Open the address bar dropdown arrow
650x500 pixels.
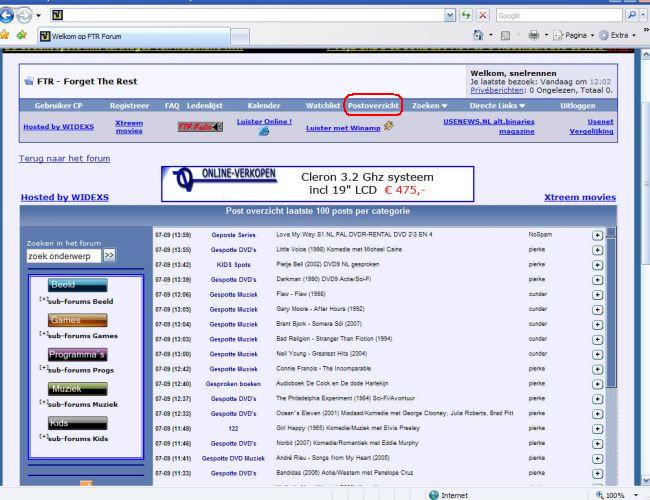point(450,16)
